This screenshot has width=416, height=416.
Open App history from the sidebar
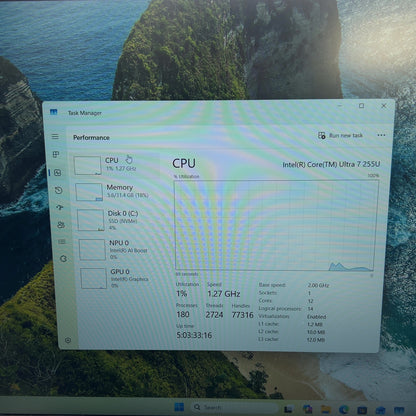tap(59, 190)
